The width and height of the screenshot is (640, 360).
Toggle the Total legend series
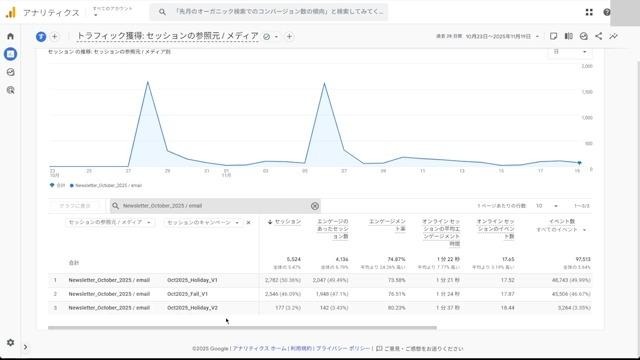pos(58,185)
